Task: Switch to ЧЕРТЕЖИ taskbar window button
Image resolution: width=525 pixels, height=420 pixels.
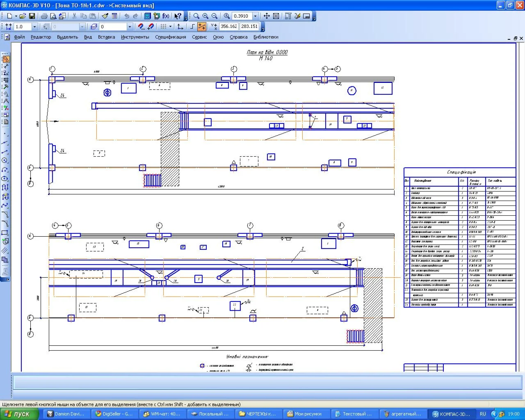Action: tap(258, 414)
